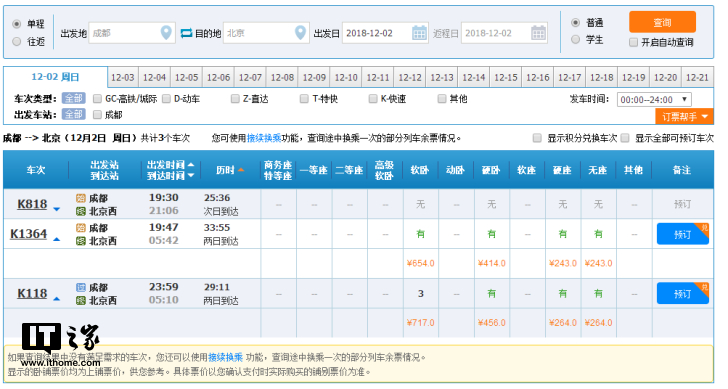This screenshot has width=728, height=389.
Task: Expand the 订票帮手 dropdown panel
Action: pos(684,117)
